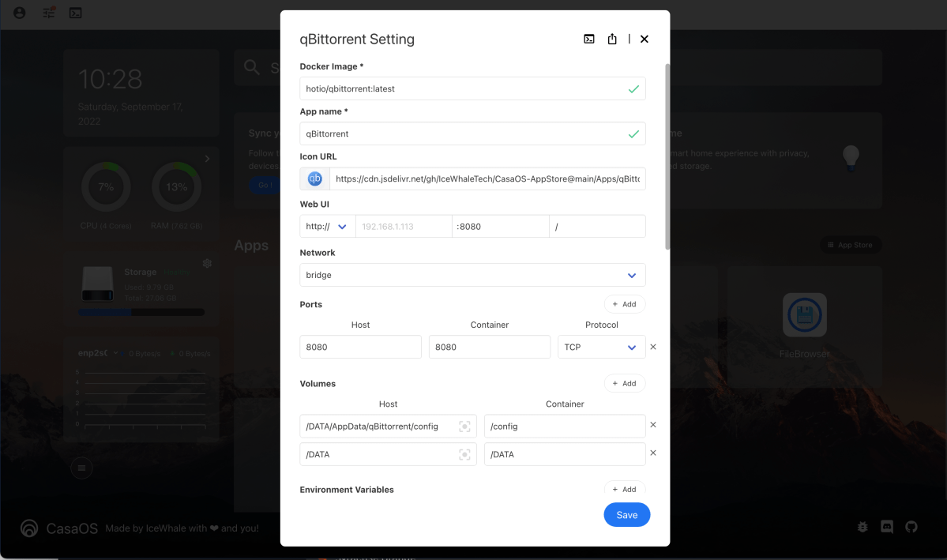Click the storage settings gear icon
The image size is (947, 560).
tap(207, 263)
